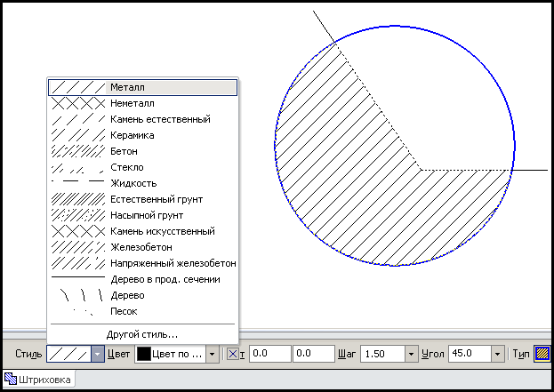Viewport: 554px width, 392px height.
Task: Open Другой стиль... option
Action: tap(142, 334)
